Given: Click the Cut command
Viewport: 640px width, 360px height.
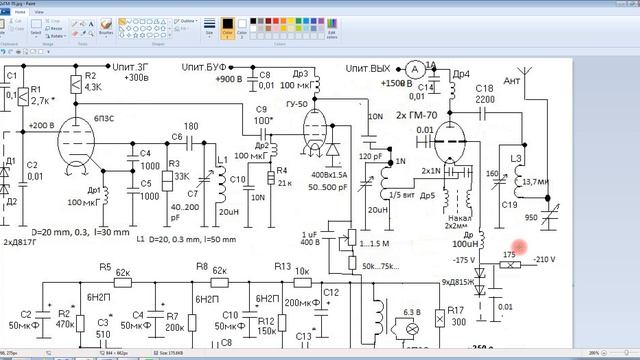Looking at the screenshot, I should [15, 21].
